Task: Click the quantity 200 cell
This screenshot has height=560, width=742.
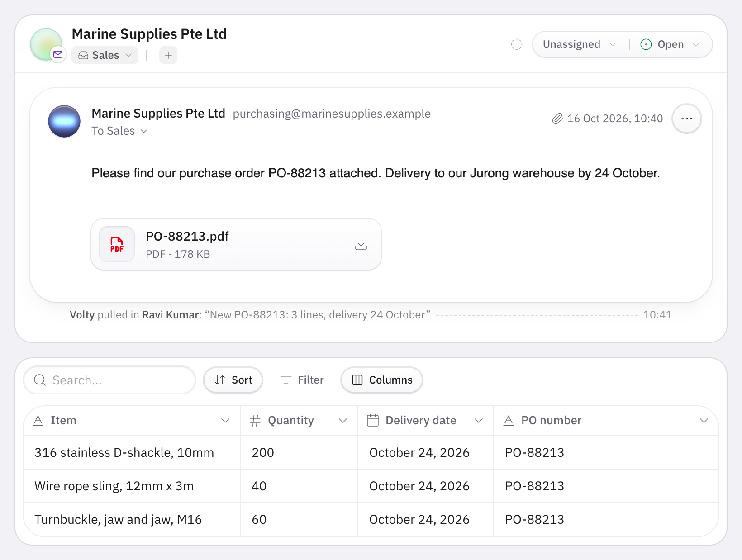Action: tap(299, 453)
